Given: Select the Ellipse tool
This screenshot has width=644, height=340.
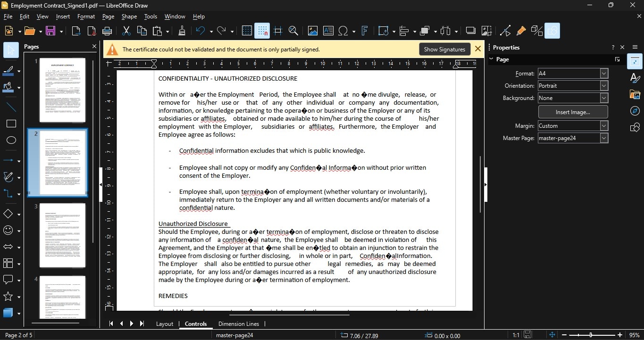Looking at the screenshot, I should [x=11, y=141].
